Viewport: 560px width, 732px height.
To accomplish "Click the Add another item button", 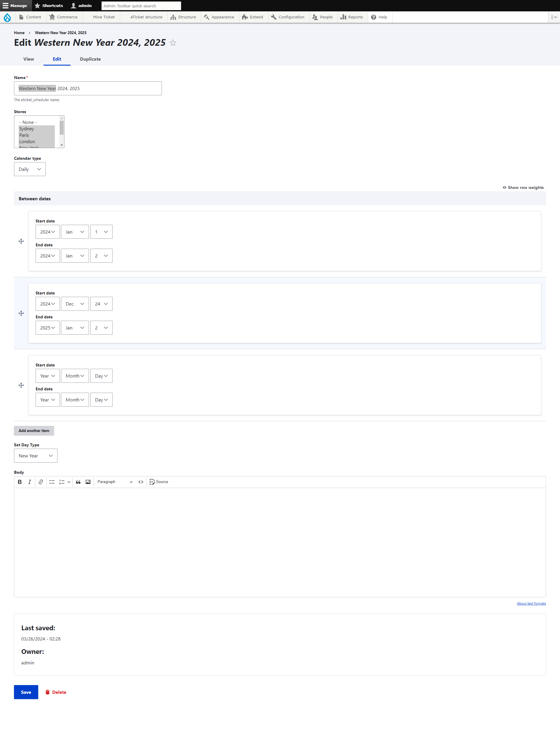I will pos(34,430).
